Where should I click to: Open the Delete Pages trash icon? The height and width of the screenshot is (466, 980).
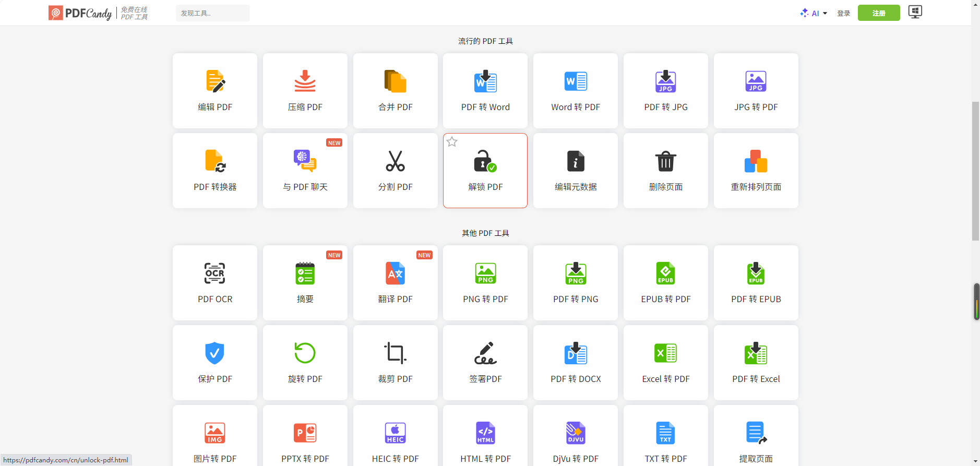pyautogui.click(x=666, y=161)
